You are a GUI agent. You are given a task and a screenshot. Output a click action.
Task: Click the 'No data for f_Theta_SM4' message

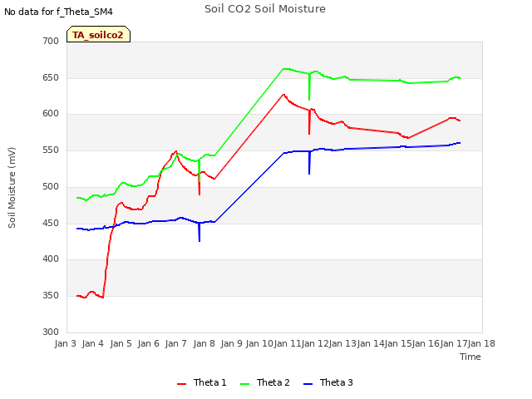pos(58,12)
